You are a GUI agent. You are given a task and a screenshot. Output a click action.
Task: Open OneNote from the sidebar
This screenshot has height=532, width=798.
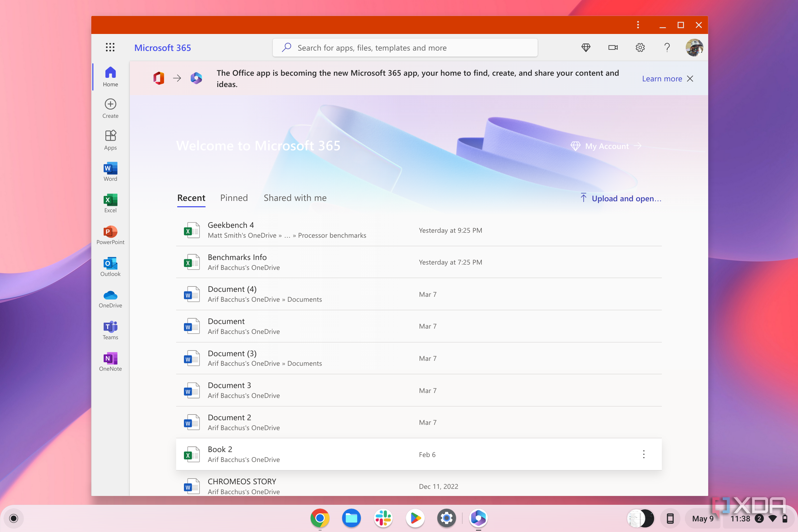pyautogui.click(x=110, y=362)
